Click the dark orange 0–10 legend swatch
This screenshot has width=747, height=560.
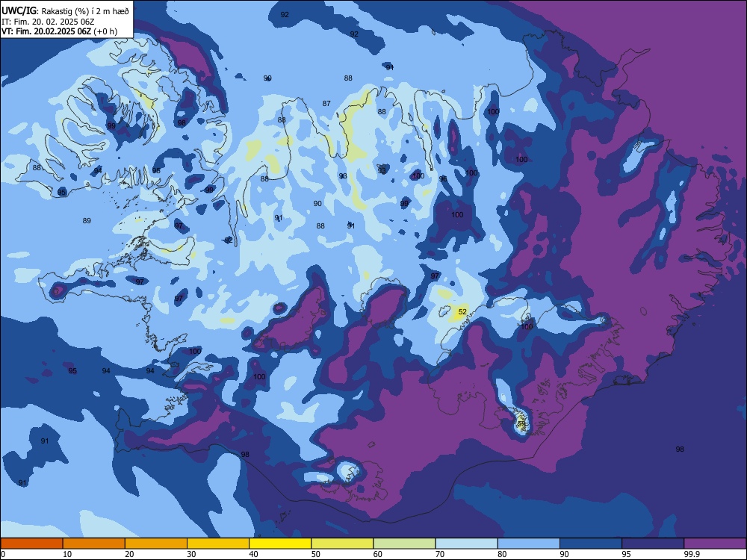click(x=31, y=544)
